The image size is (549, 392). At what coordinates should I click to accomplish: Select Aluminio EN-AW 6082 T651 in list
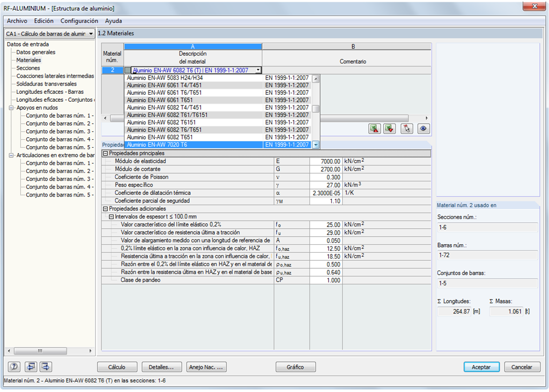click(218, 138)
